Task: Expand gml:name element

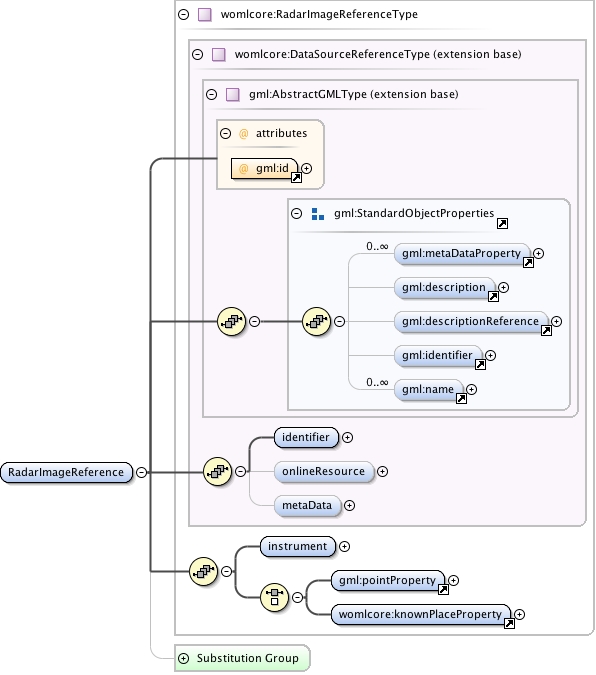Action: click(x=472, y=390)
